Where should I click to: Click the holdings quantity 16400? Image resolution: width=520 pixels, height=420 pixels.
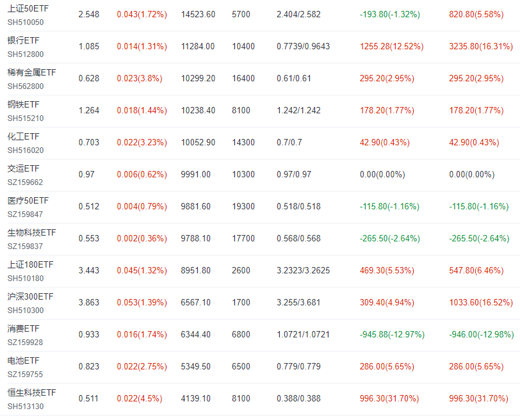(x=243, y=78)
